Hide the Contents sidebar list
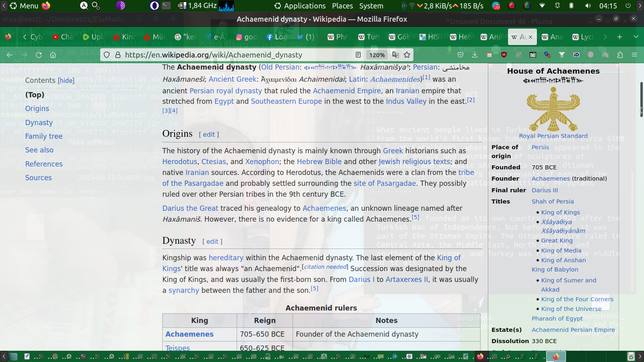The width and height of the screenshot is (644, 362). pos(66,80)
